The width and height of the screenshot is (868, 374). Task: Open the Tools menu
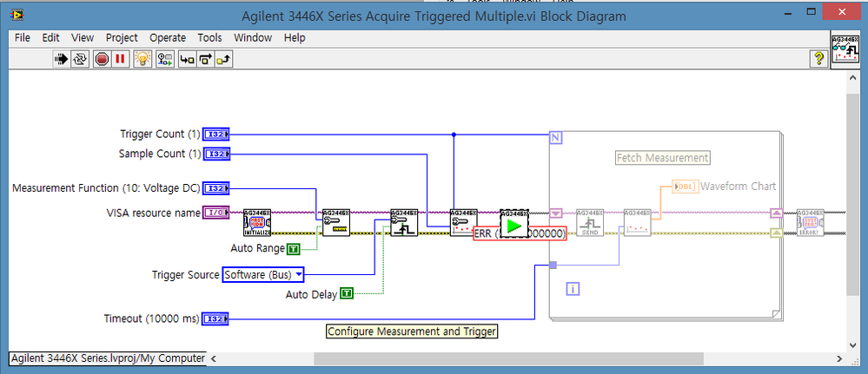(209, 37)
